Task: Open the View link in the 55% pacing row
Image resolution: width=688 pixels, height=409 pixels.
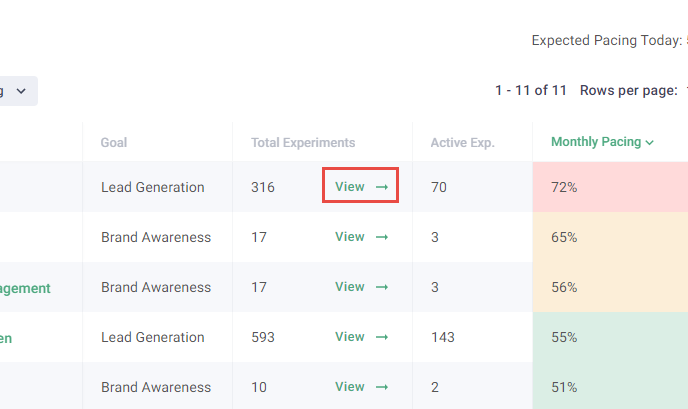Action: click(x=350, y=337)
